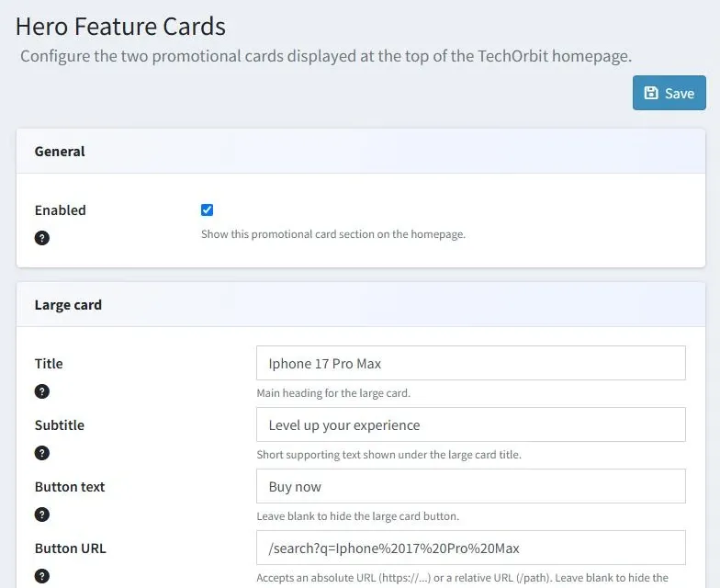Click 'Accepts an absolute URL' hint text
720x588 pixels.
click(463, 578)
